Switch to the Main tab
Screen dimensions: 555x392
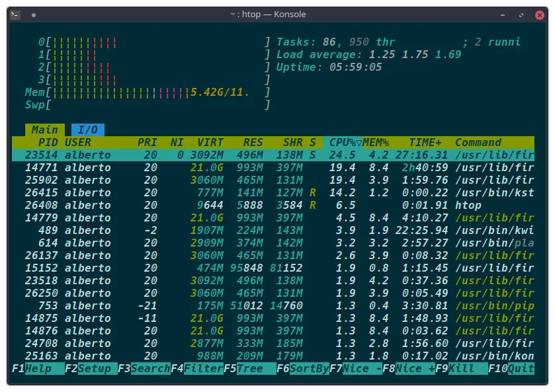[44, 130]
